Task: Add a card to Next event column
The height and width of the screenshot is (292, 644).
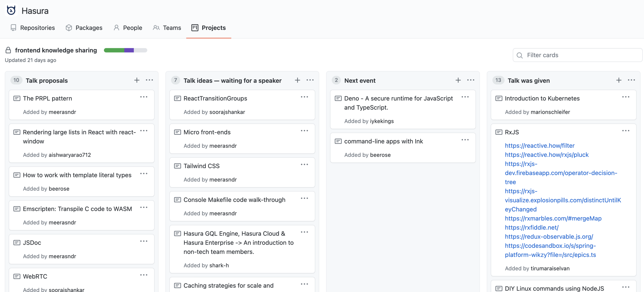Action: click(458, 80)
